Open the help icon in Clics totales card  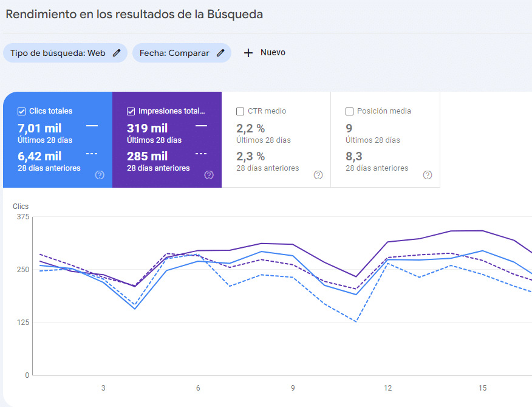[x=100, y=175]
